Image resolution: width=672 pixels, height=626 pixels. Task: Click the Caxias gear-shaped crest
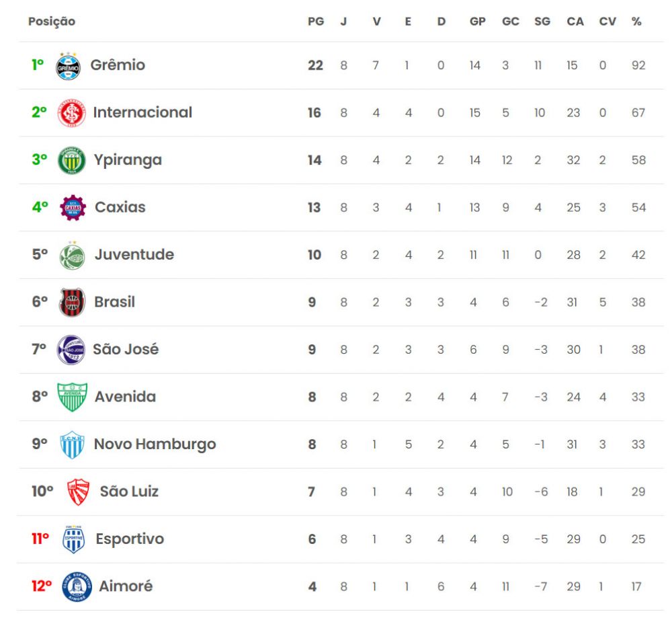tap(73, 208)
